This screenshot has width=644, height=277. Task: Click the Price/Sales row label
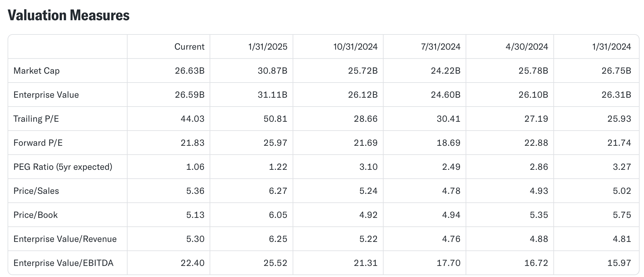[36, 191]
